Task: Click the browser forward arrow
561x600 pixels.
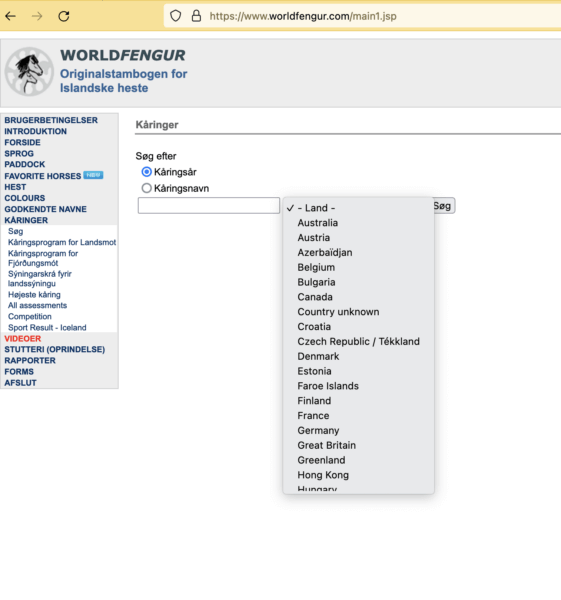Action: click(x=37, y=16)
